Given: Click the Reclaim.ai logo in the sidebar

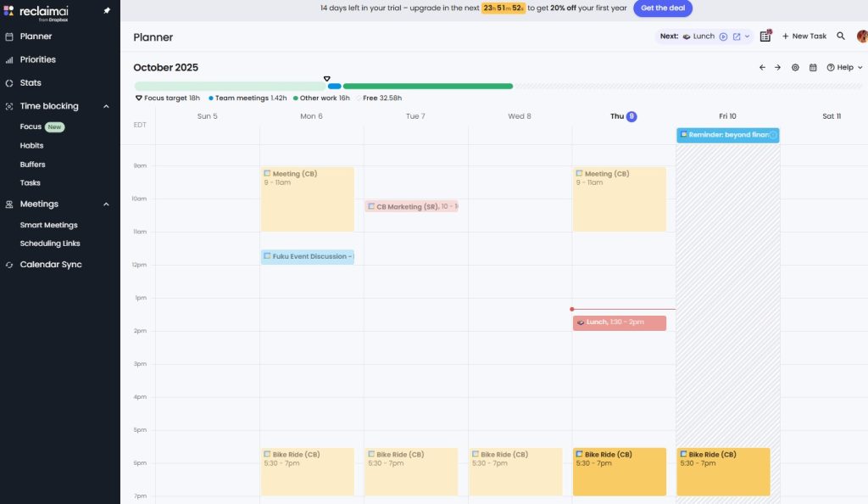Looking at the screenshot, I should [x=36, y=13].
